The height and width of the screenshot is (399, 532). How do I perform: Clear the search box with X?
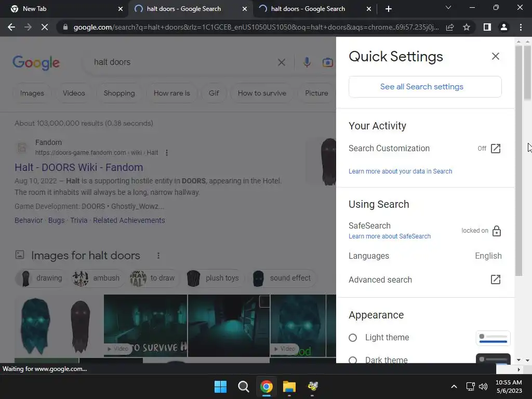coord(281,62)
